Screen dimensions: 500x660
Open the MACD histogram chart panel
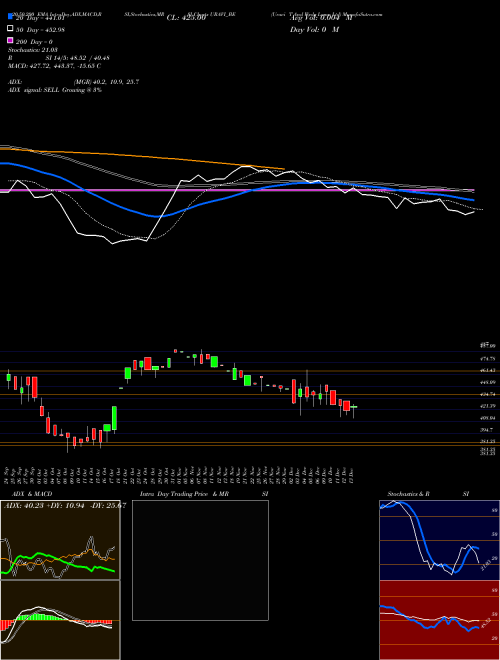(x=60, y=620)
